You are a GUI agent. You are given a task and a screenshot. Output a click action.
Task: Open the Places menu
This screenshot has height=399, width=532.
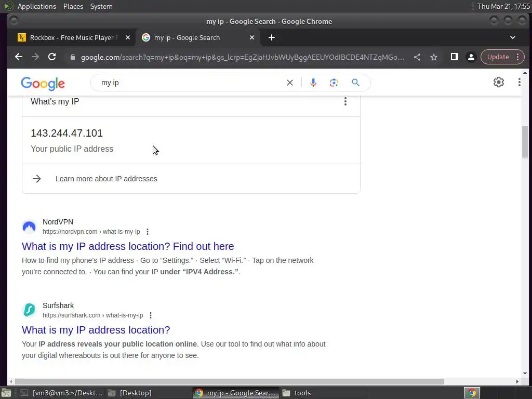coord(73,6)
